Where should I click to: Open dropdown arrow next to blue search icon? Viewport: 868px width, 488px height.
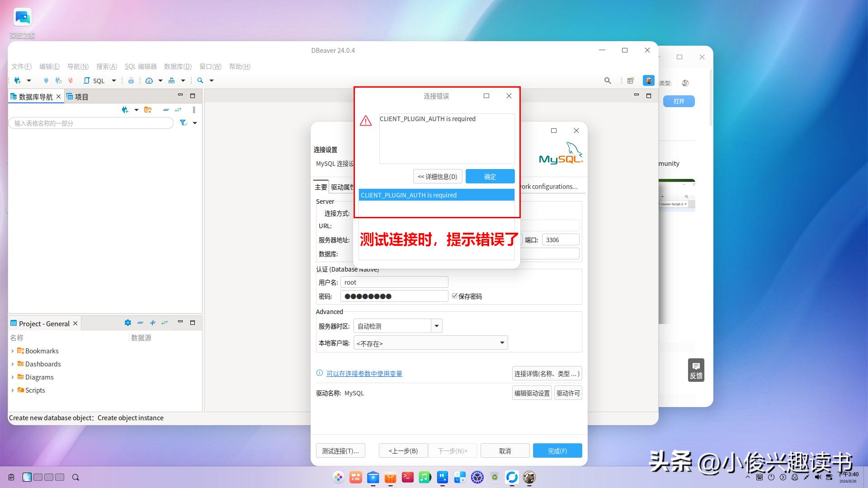coord(211,80)
